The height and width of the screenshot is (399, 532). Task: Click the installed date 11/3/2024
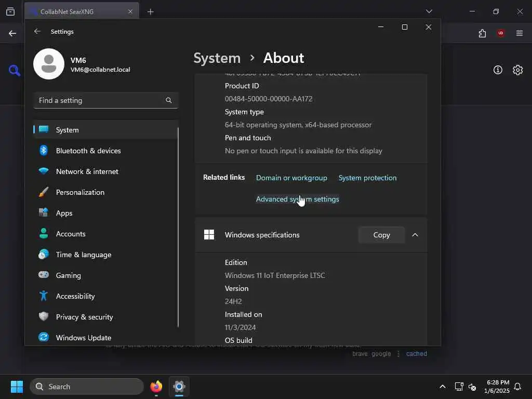click(x=240, y=327)
